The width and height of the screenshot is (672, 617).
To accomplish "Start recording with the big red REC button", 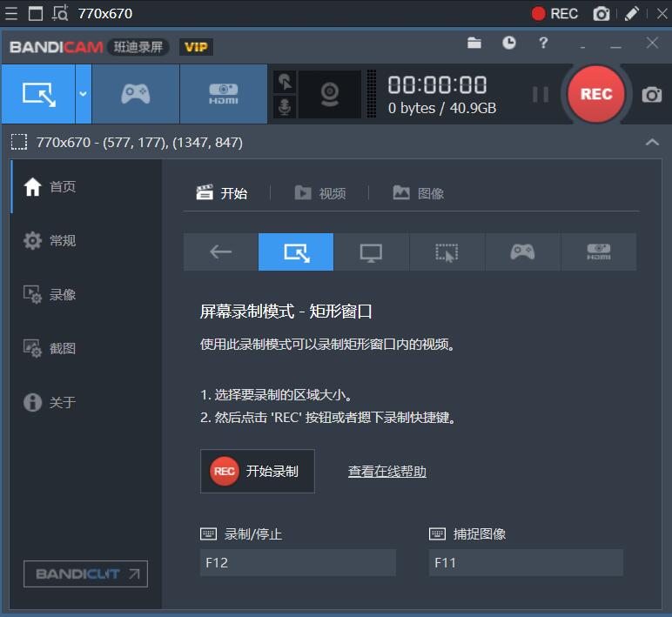I will click(595, 94).
